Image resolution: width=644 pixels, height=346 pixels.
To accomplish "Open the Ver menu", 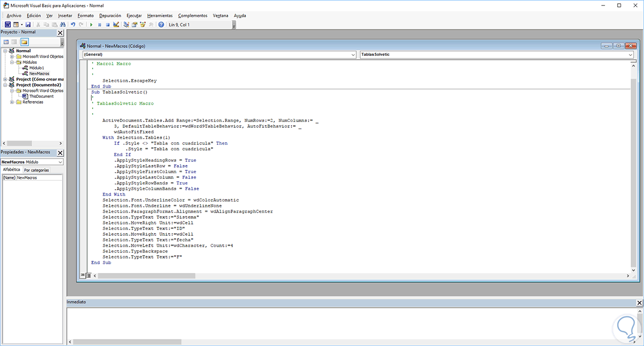I will point(49,16).
